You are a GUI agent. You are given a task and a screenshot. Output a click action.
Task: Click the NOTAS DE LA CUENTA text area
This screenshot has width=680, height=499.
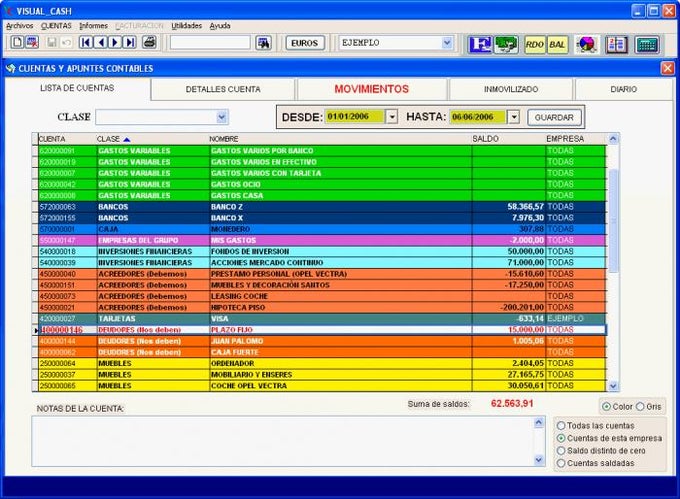(x=284, y=441)
